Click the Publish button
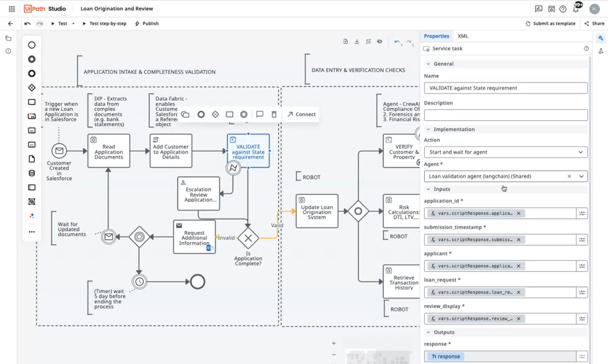 click(147, 24)
